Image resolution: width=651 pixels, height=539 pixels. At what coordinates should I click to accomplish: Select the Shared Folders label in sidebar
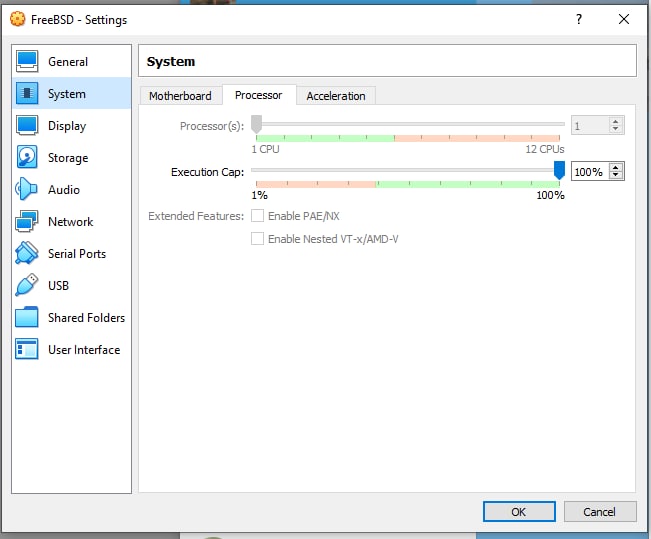pos(86,318)
